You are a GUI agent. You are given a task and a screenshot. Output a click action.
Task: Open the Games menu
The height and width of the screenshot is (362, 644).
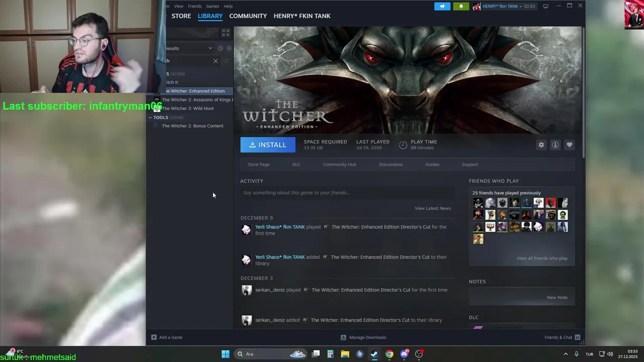pyautogui.click(x=212, y=6)
